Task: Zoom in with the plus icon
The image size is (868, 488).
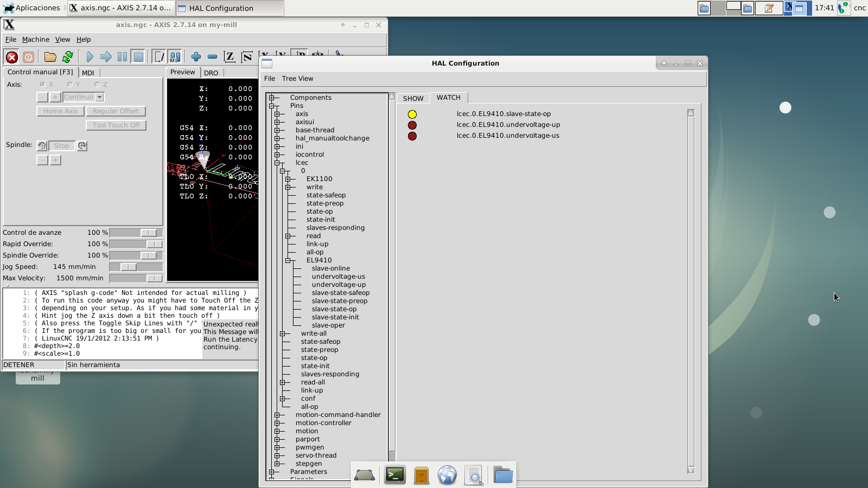Action: 196,57
